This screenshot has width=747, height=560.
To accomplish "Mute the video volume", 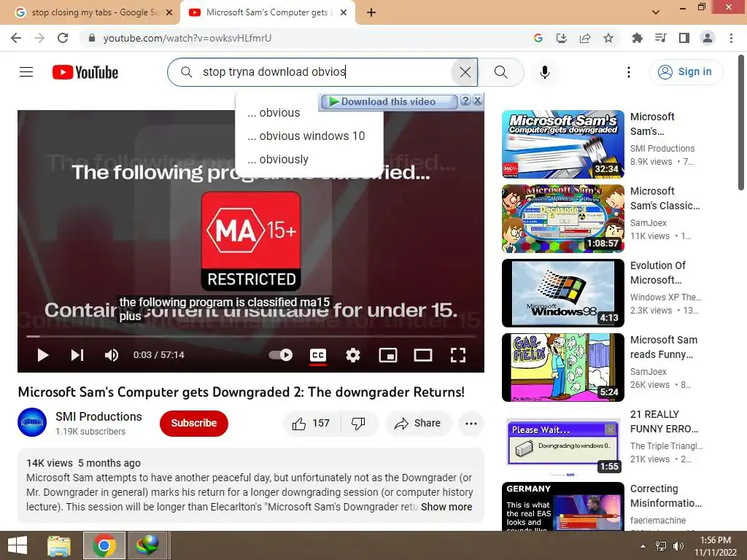I will coord(112,355).
